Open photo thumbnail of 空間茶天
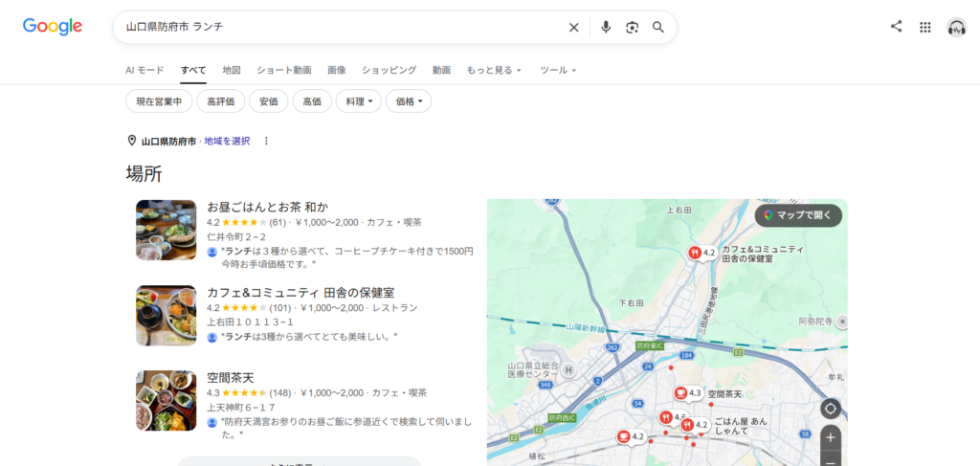The height and width of the screenshot is (466, 980). click(167, 400)
